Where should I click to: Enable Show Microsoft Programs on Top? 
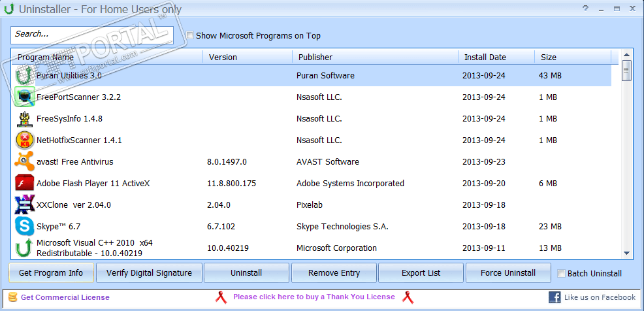click(190, 35)
